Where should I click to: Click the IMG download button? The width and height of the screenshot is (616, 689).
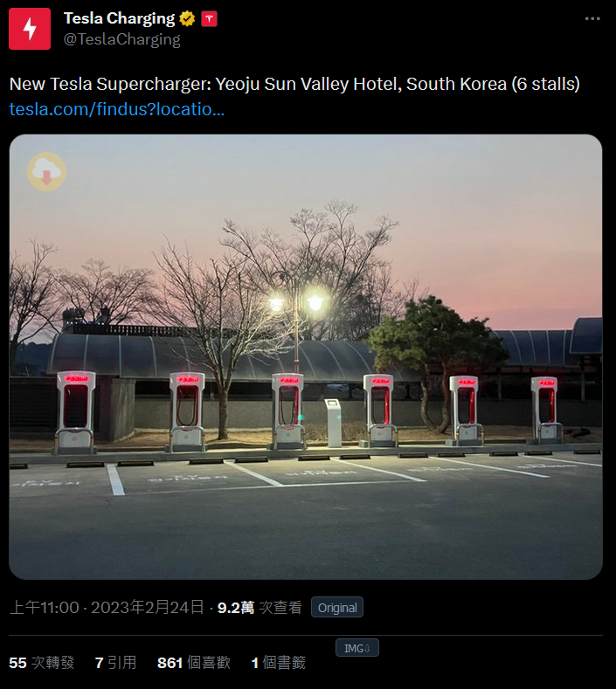[357, 648]
